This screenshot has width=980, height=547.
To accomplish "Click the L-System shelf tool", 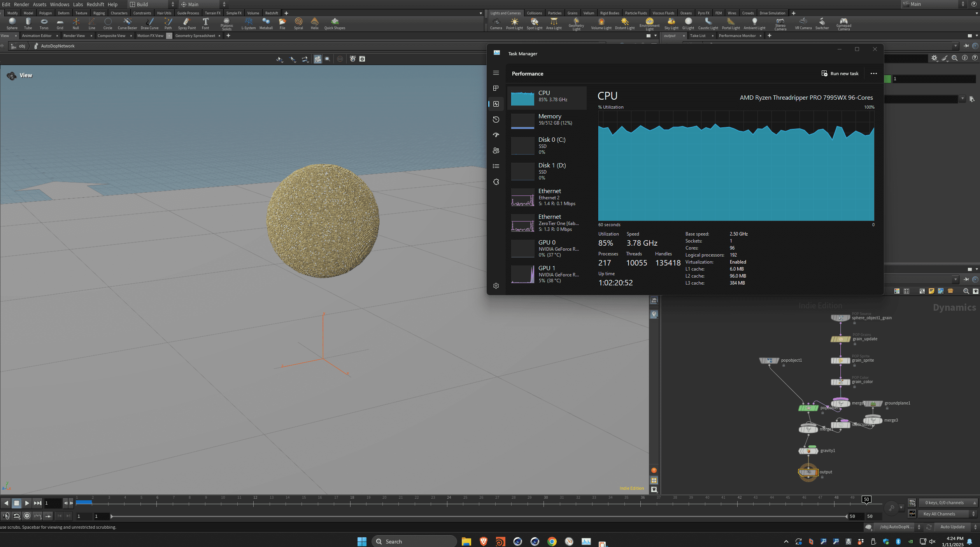I will 248,23.
